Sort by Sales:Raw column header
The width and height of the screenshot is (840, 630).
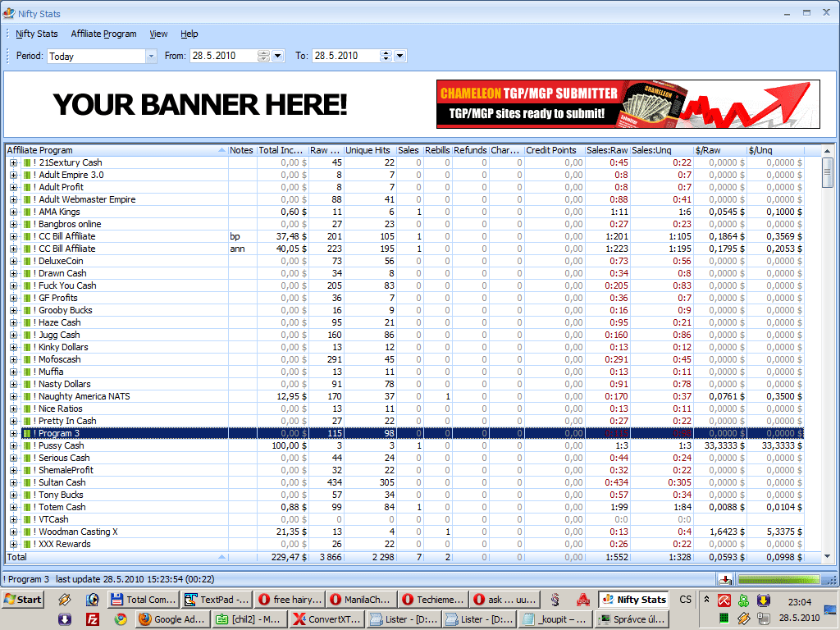pos(607,151)
